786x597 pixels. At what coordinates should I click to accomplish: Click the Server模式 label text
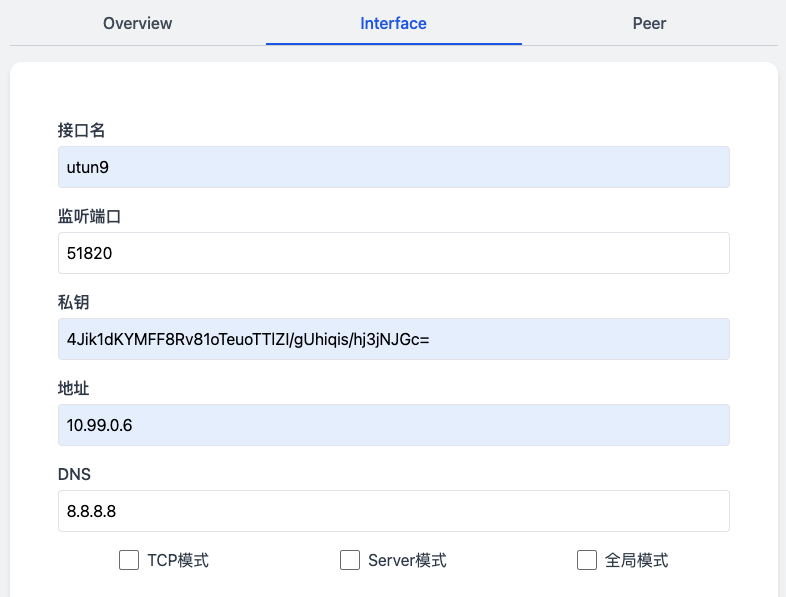click(407, 560)
